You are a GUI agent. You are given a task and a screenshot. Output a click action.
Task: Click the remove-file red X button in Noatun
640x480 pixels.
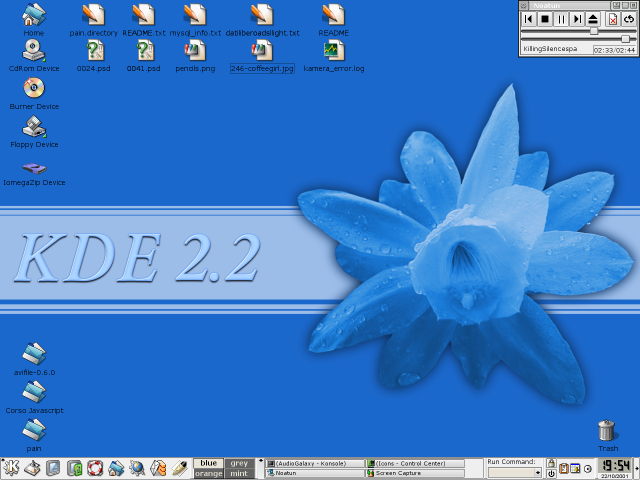tap(613, 19)
